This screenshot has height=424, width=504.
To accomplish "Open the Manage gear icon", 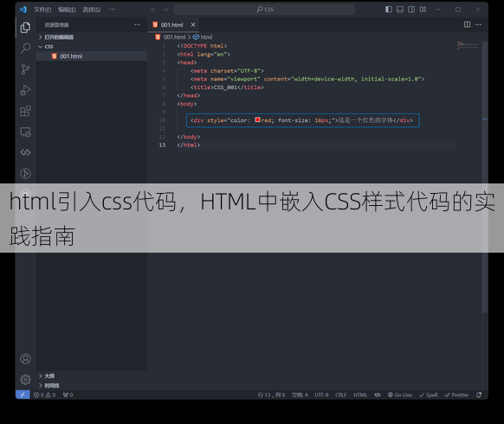I will 25,380.
